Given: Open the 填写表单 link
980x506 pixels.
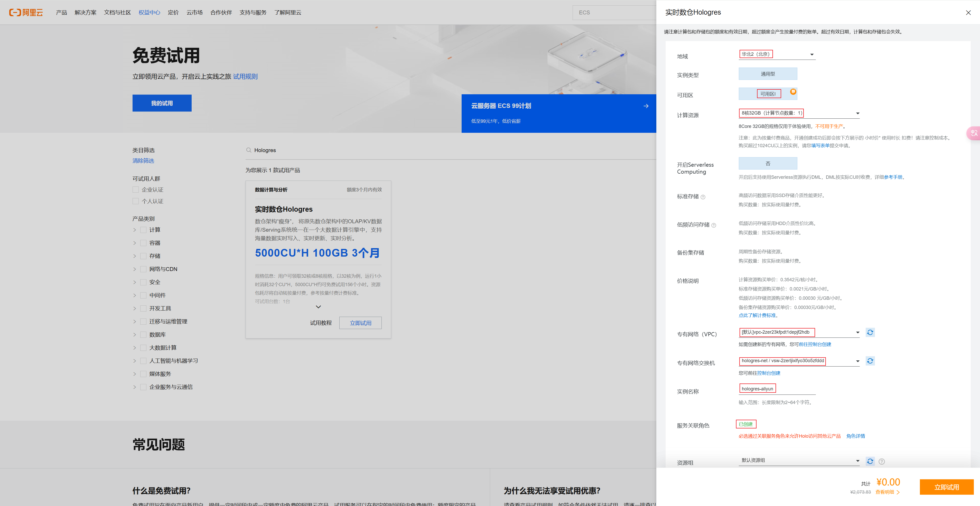Looking at the screenshot, I should (x=820, y=146).
